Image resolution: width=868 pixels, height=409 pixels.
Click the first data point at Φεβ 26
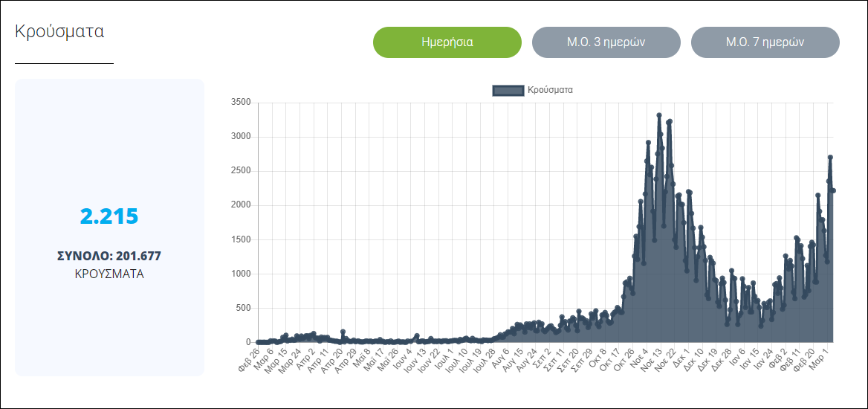[x=258, y=342]
